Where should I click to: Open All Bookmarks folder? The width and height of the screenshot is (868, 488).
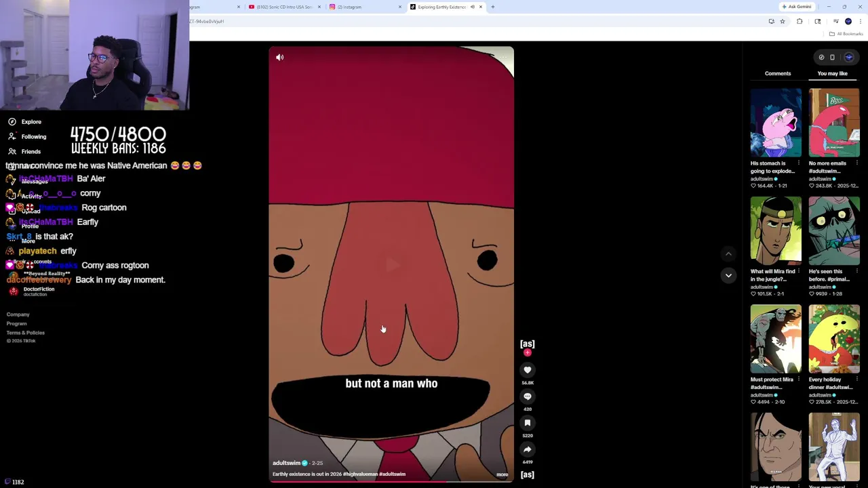(x=847, y=34)
